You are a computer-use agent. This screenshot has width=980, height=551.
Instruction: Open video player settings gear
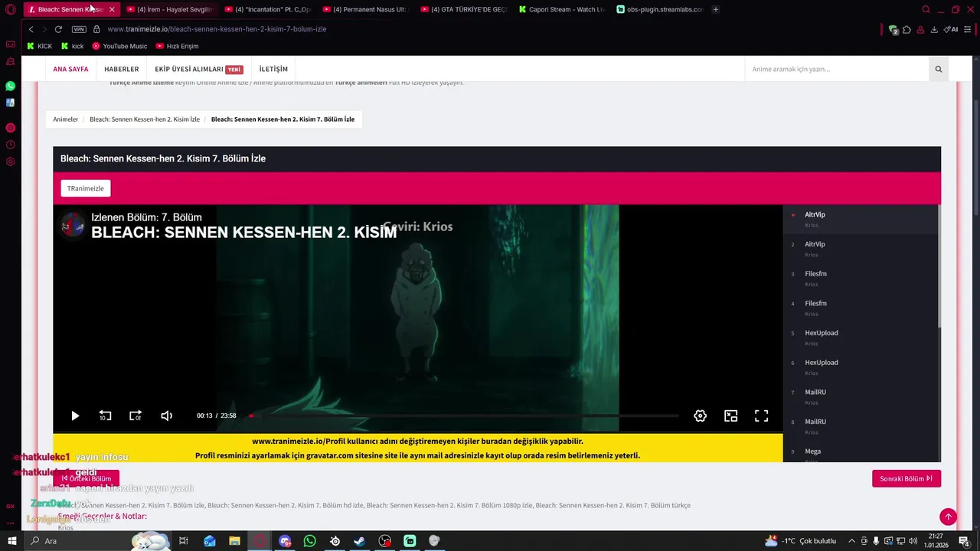700,416
